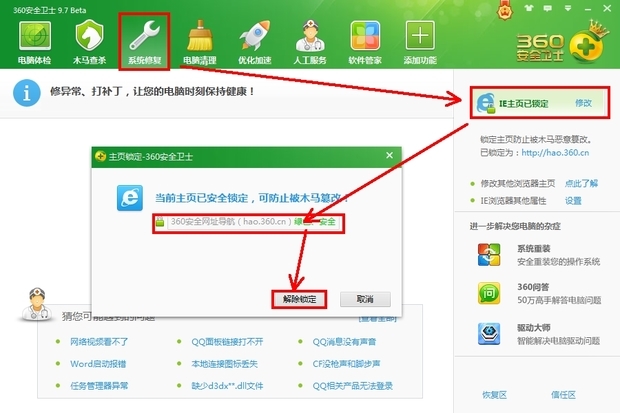
Task: Click 点此了解 link for other browsers
Action: (x=581, y=183)
